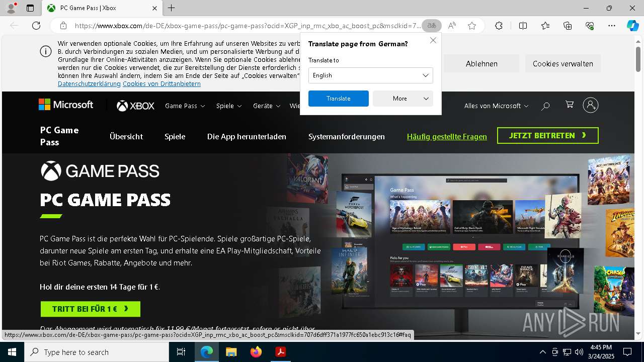
Task: Open browser extensions icon
Action: point(499,26)
